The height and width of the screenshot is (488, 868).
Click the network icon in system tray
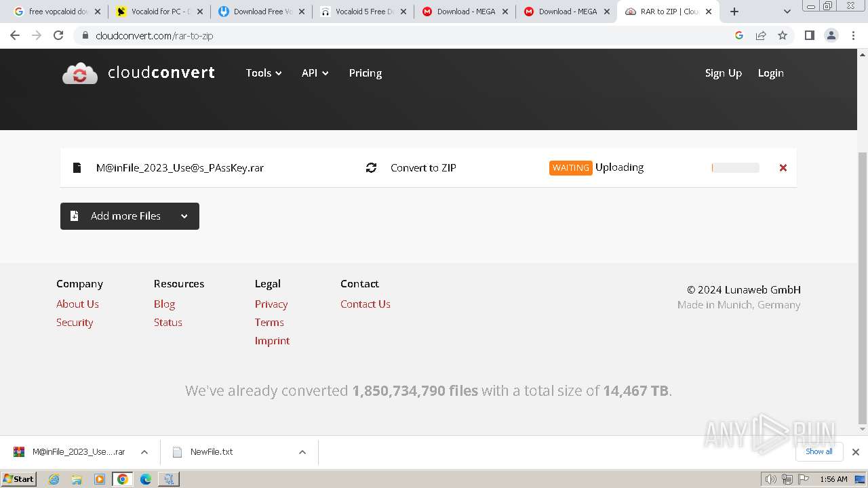click(x=787, y=479)
